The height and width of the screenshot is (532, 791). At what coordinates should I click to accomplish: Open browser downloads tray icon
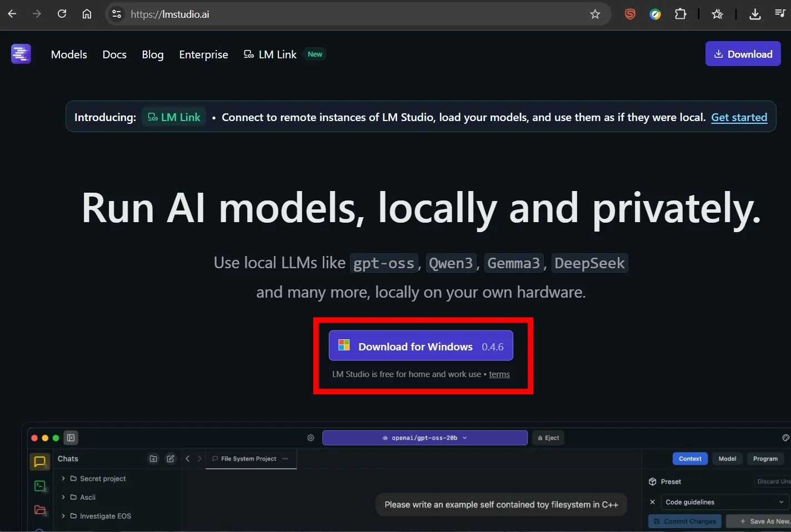coord(754,14)
